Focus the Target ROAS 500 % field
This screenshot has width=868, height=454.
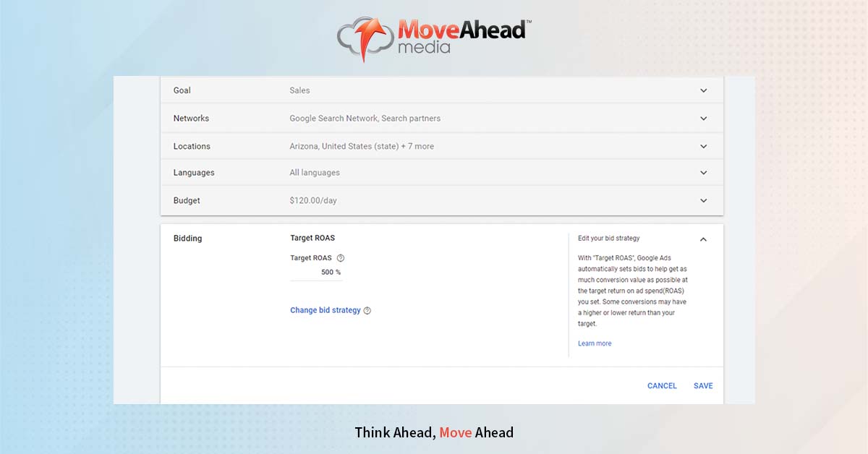pyautogui.click(x=316, y=273)
